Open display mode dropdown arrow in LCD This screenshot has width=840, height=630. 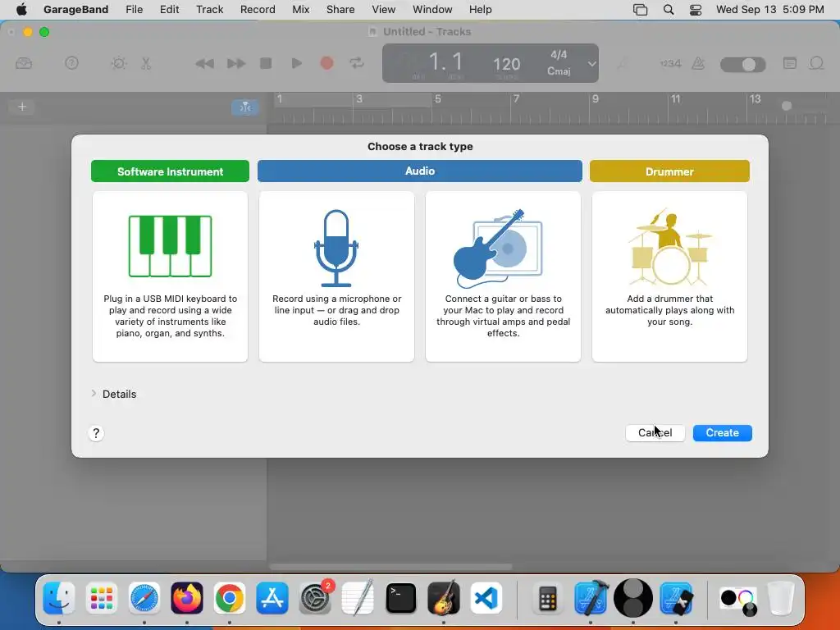591,63
